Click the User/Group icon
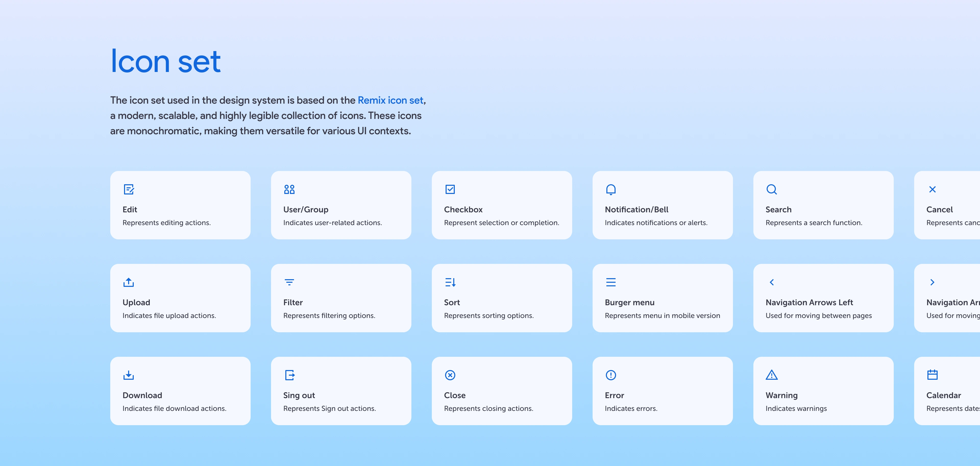The height and width of the screenshot is (466, 980). [289, 189]
